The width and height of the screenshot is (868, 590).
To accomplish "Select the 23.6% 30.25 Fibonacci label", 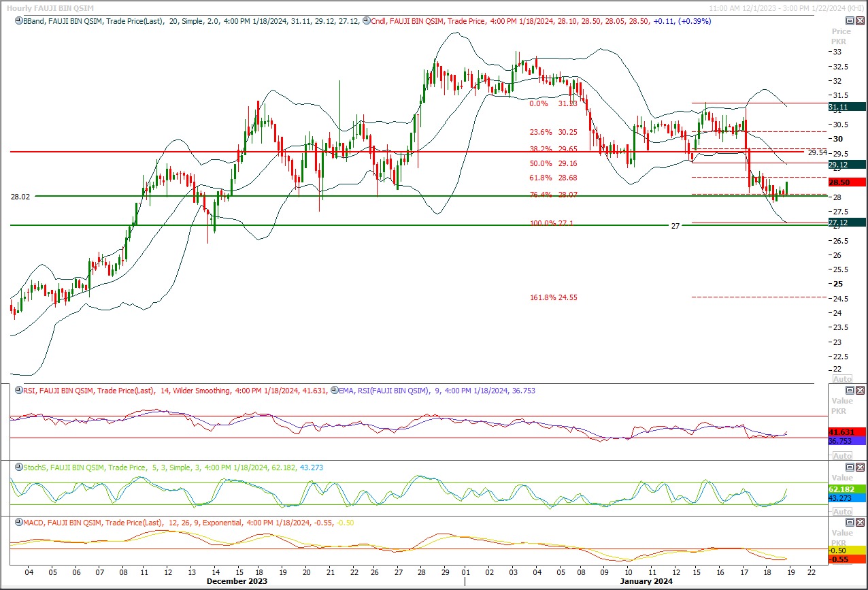I will pyautogui.click(x=554, y=132).
